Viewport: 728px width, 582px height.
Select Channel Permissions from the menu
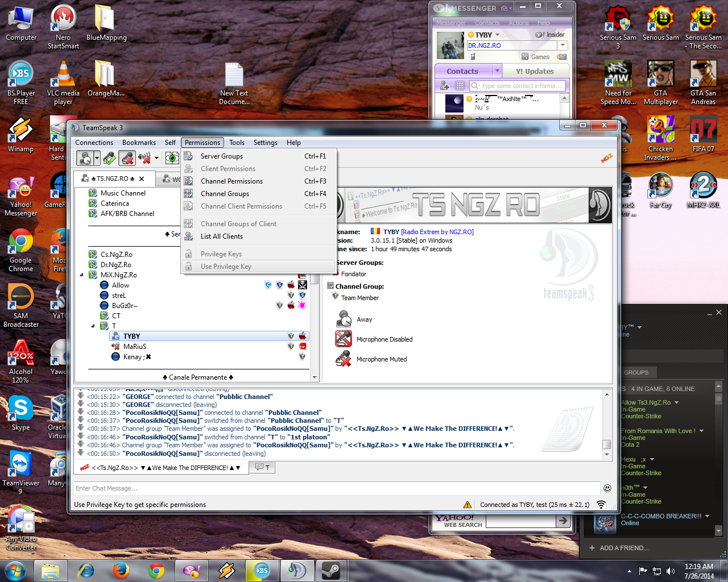coord(231,181)
